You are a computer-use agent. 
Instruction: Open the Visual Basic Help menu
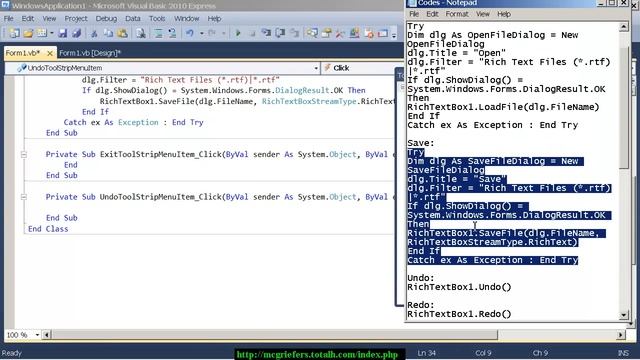214,19
